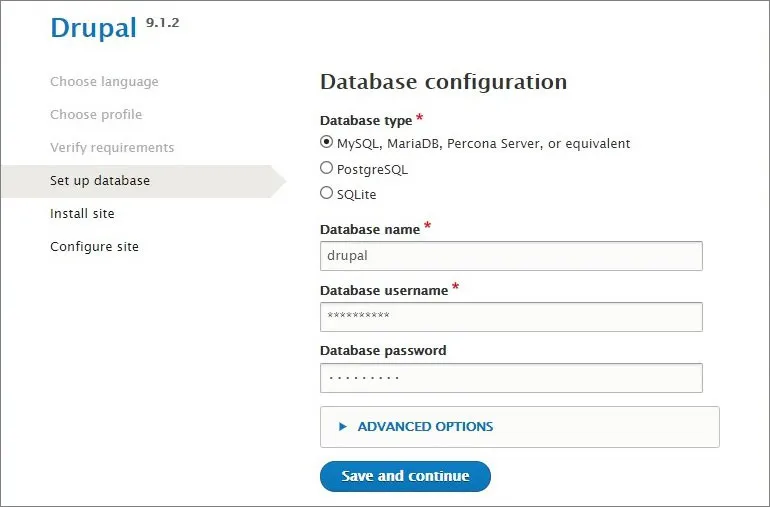This screenshot has height=507, width=770.
Task: Select the Choose language step
Action: click(104, 82)
